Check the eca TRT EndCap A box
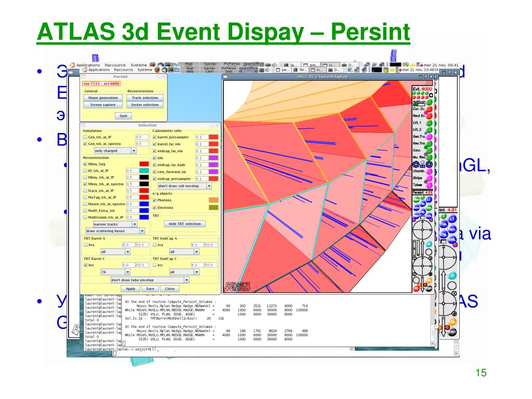This screenshot has width=532, height=399. 154,245
